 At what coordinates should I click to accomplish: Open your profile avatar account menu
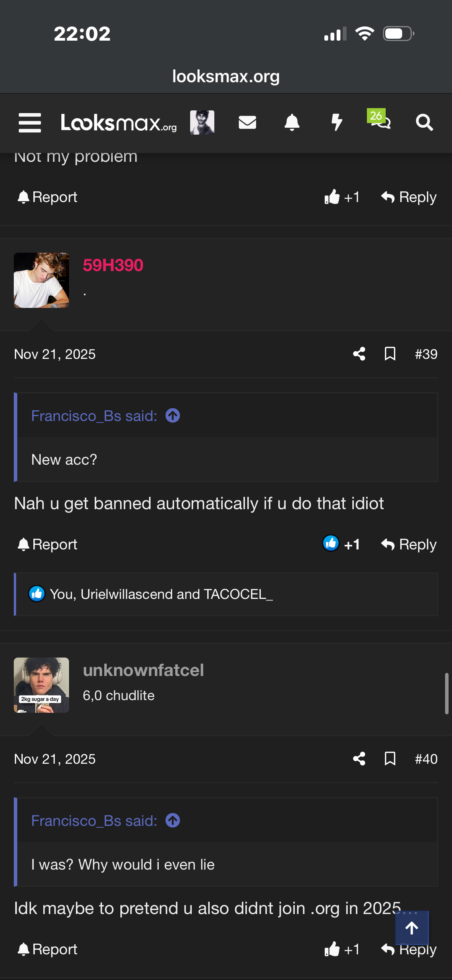click(x=202, y=123)
